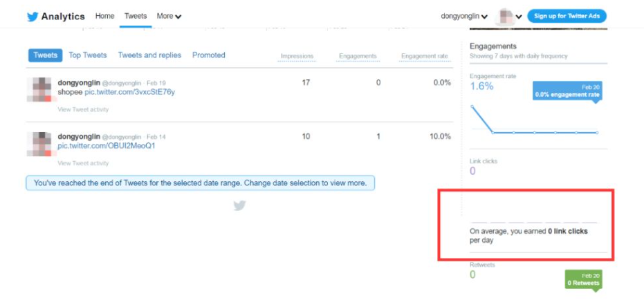
Task: Click first data point on engagement rate chart
Action: click(x=472, y=106)
